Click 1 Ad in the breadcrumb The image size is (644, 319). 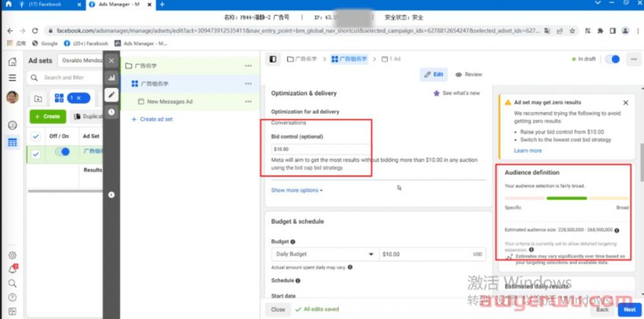391,59
